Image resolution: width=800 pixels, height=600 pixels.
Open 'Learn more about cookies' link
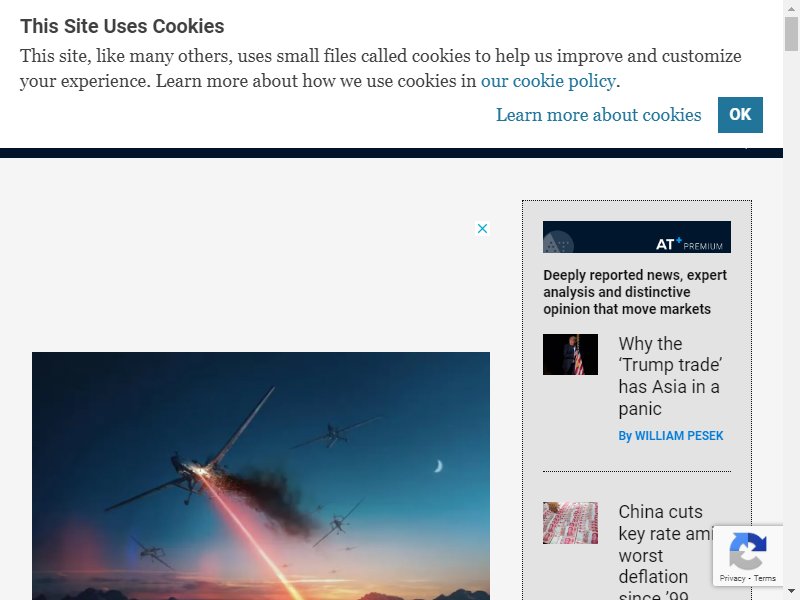tap(598, 115)
